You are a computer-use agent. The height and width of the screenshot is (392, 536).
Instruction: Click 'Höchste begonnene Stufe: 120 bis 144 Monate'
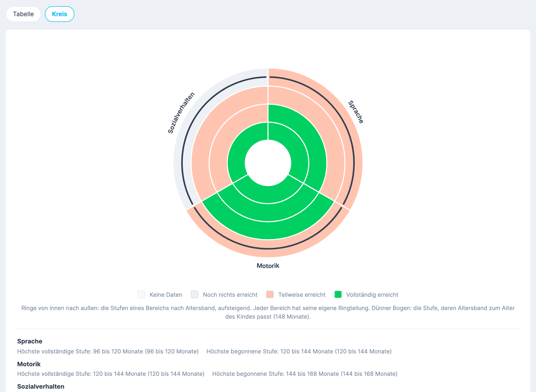tap(299, 352)
